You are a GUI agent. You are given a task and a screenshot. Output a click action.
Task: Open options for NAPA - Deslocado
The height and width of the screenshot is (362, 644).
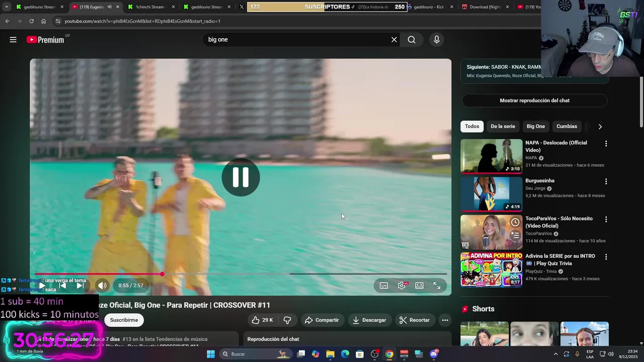click(606, 144)
